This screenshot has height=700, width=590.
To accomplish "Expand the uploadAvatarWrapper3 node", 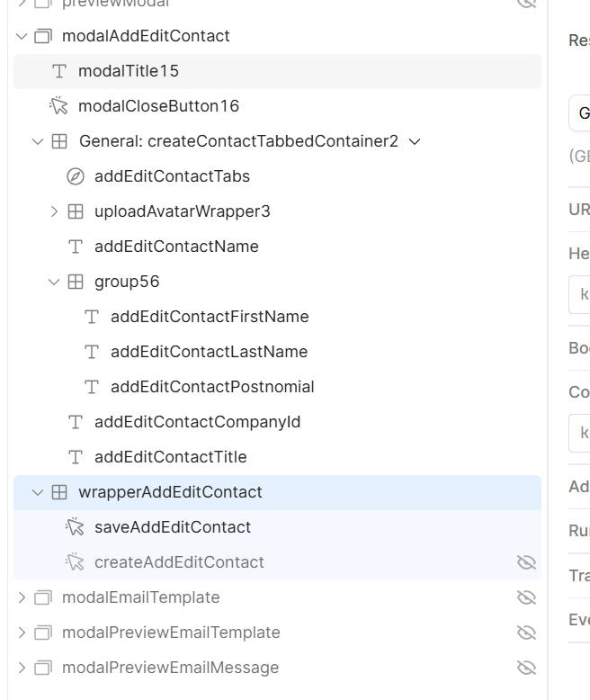I will click(x=54, y=211).
